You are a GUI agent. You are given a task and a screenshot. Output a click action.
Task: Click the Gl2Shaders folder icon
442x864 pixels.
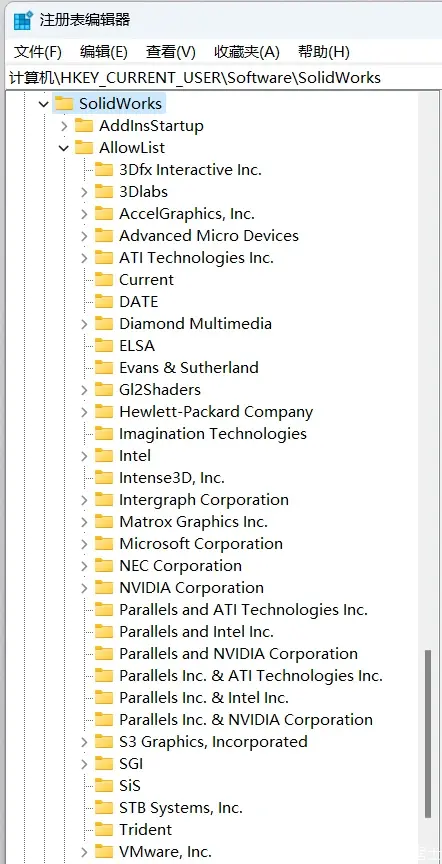pos(104,390)
